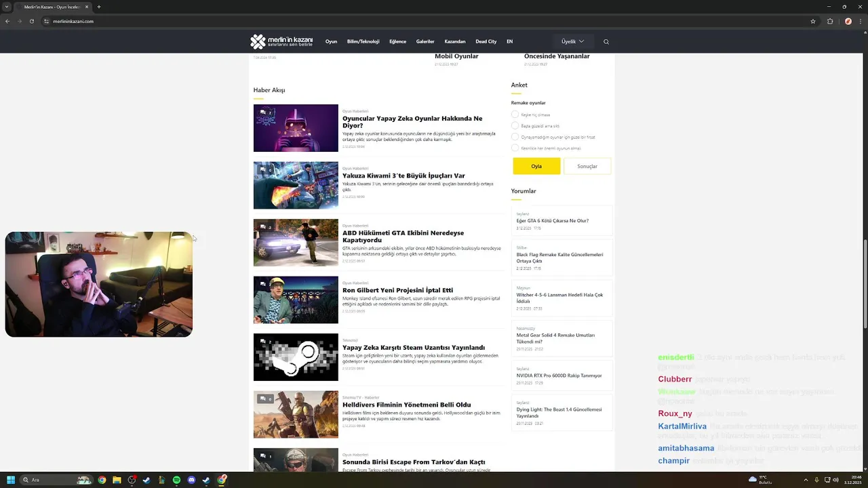Select poll option 'Kesinlikle her önemli oyunun olmalı'
The height and width of the screenshot is (488, 868).
point(515,148)
